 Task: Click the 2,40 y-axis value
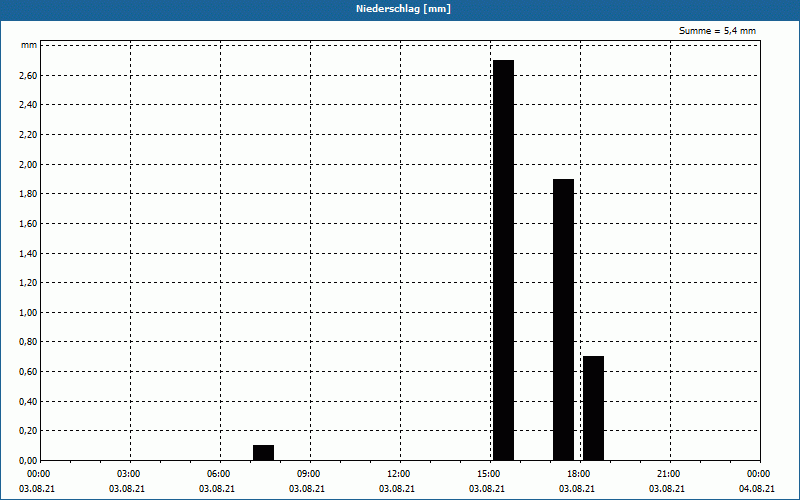click(28, 105)
